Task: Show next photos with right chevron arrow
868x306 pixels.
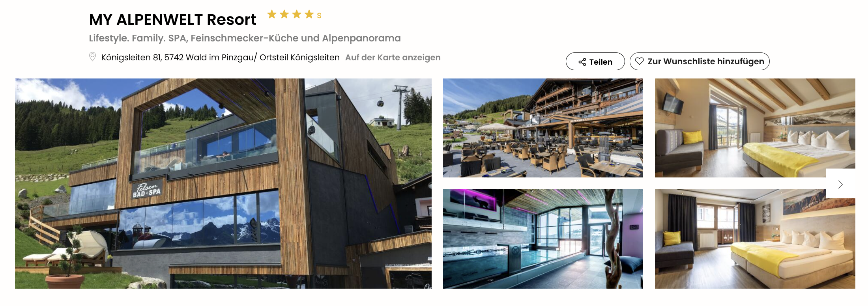Action: click(840, 184)
